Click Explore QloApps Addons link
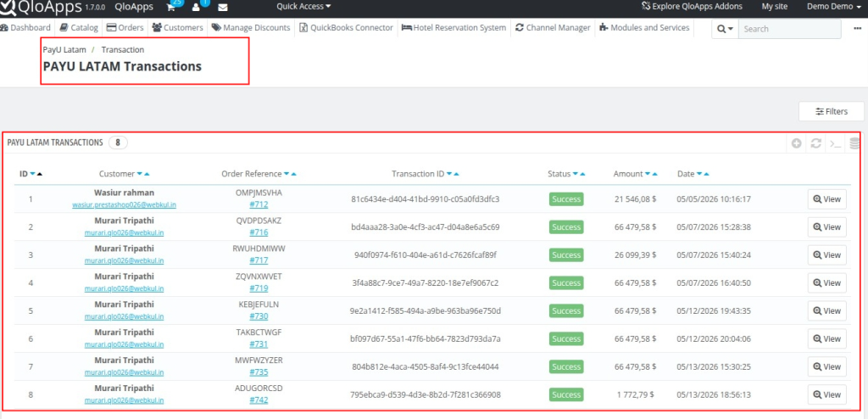868x419 pixels. point(692,7)
